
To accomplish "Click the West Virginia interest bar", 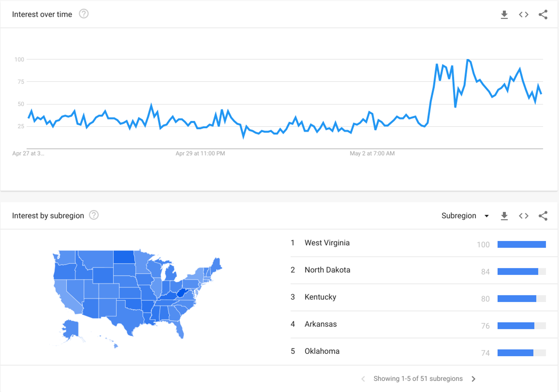I will coord(521,245).
